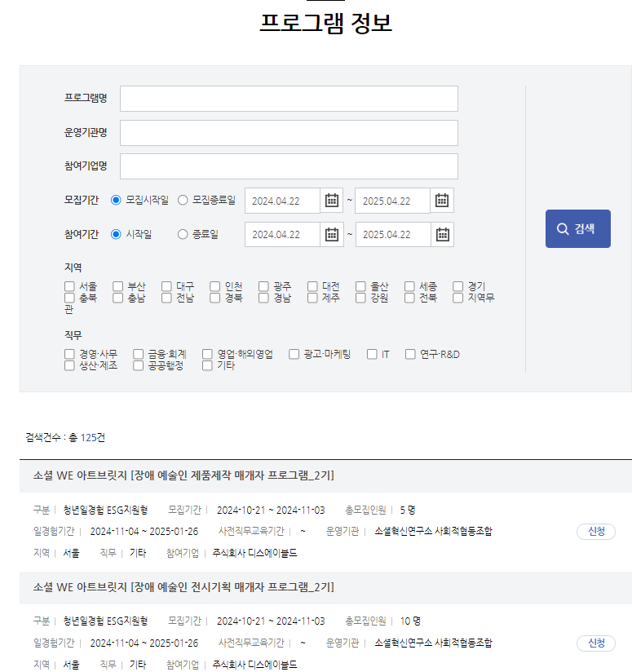632x672 pixels.
Task: Select the 모집시작일 radio button
Action: 116,200
